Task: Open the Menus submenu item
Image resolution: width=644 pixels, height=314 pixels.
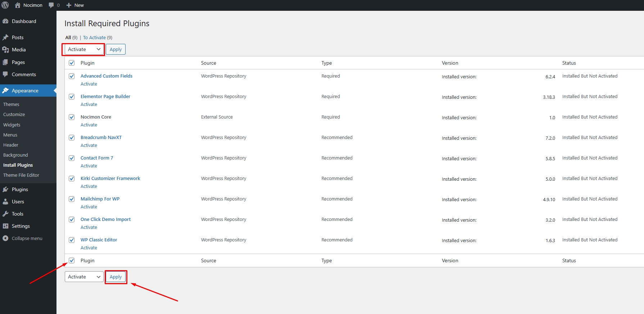Action: tap(10, 135)
